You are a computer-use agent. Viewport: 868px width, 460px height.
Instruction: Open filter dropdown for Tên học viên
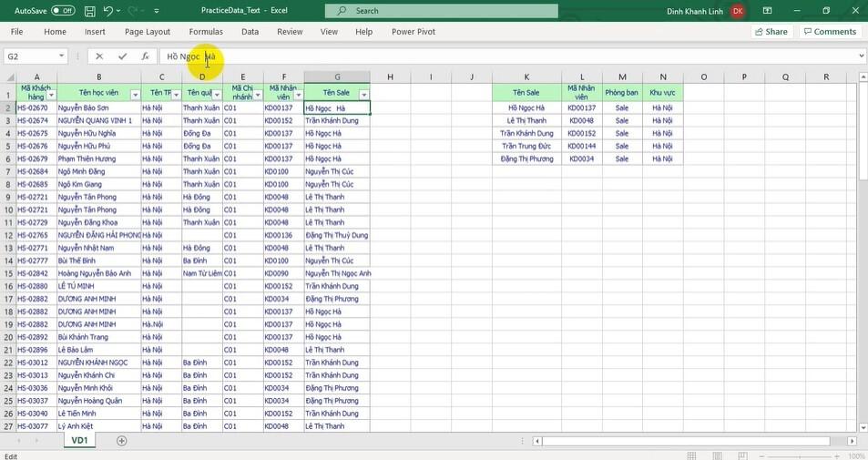click(x=135, y=96)
